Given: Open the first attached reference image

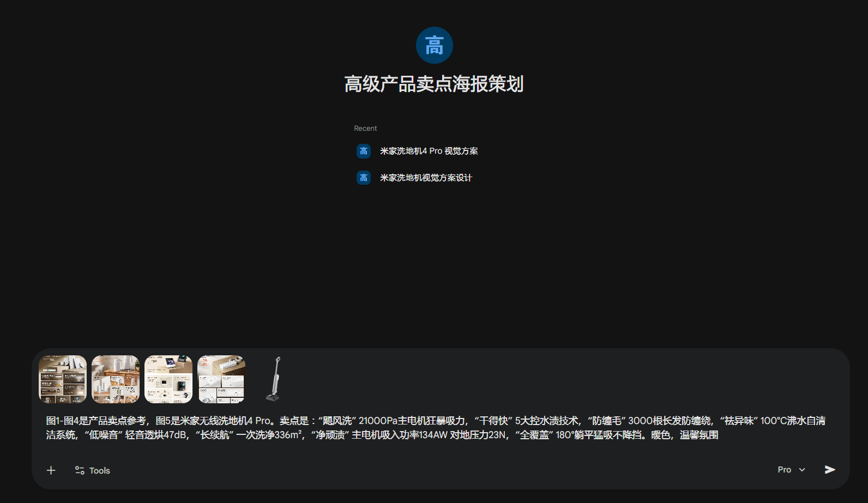Looking at the screenshot, I should pyautogui.click(x=63, y=379).
